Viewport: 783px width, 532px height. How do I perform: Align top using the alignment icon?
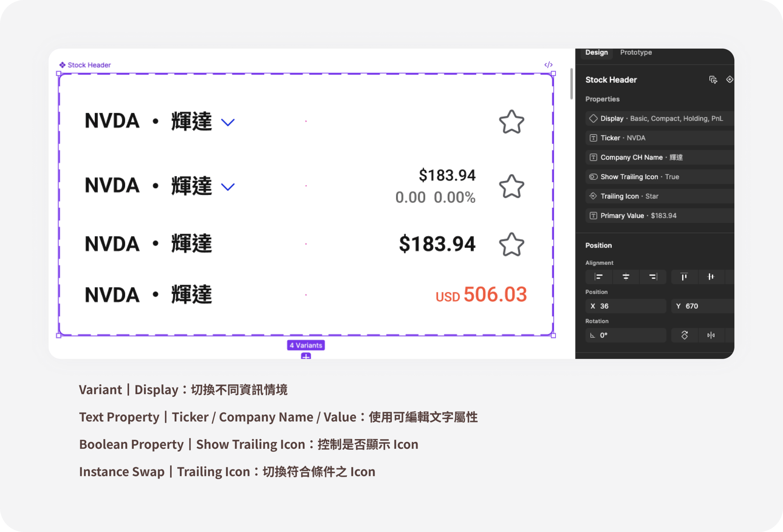click(684, 277)
